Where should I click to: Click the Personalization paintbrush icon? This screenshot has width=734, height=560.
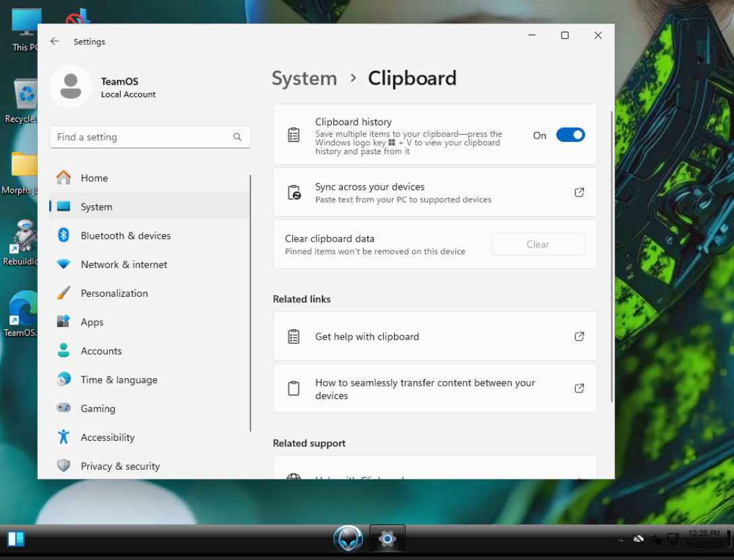pyautogui.click(x=64, y=293)
